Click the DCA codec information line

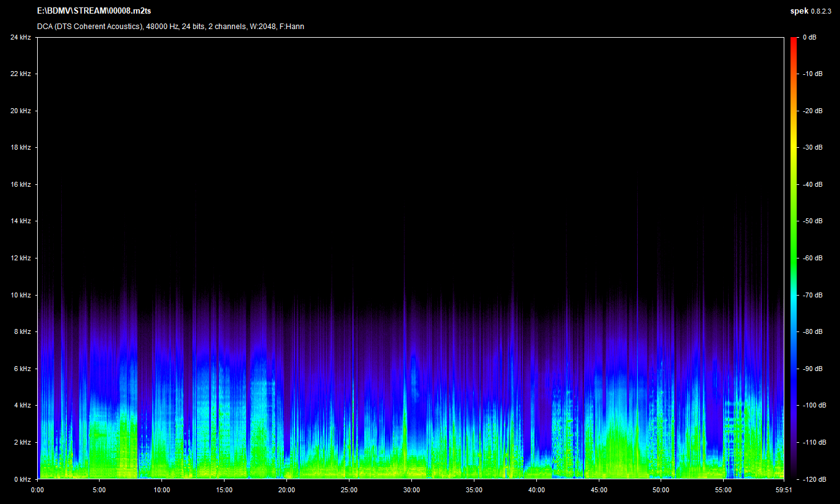[x=170, y=27]
